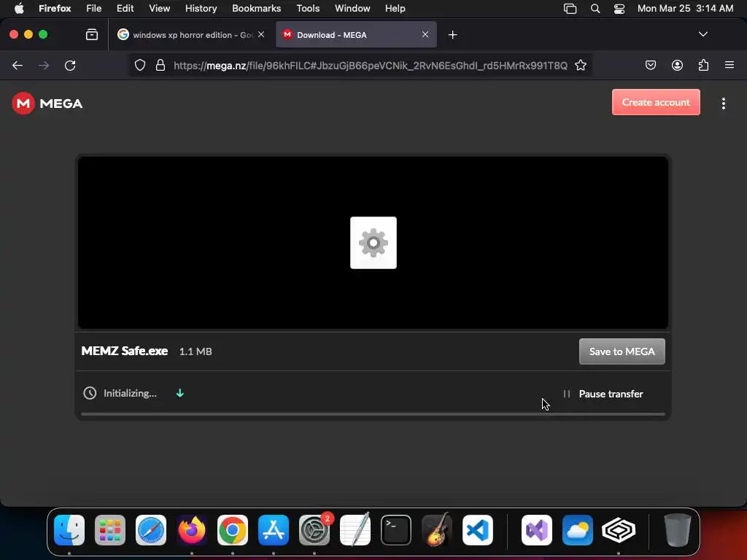Image resolution: width=747 pixels, height=560 pixels.
Task: Bookmark this page with the star
Action: click(580, 65)
